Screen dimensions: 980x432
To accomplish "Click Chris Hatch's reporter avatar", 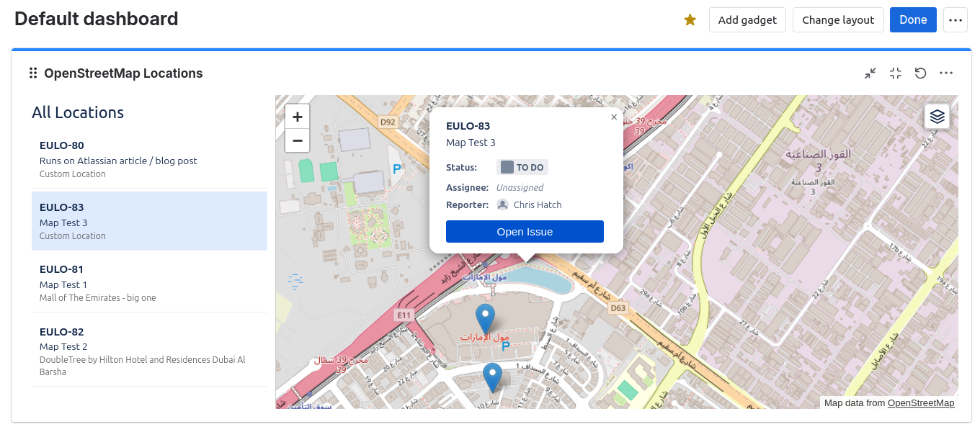I will click(502, 204).
